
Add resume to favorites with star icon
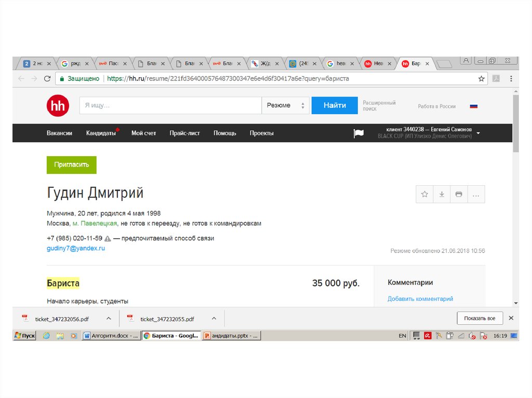click(x=424, y=194)
